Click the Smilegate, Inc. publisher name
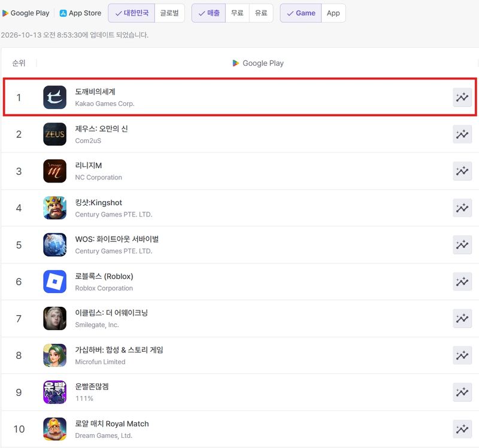The image size is (479, 448). (x=97, y=325)
